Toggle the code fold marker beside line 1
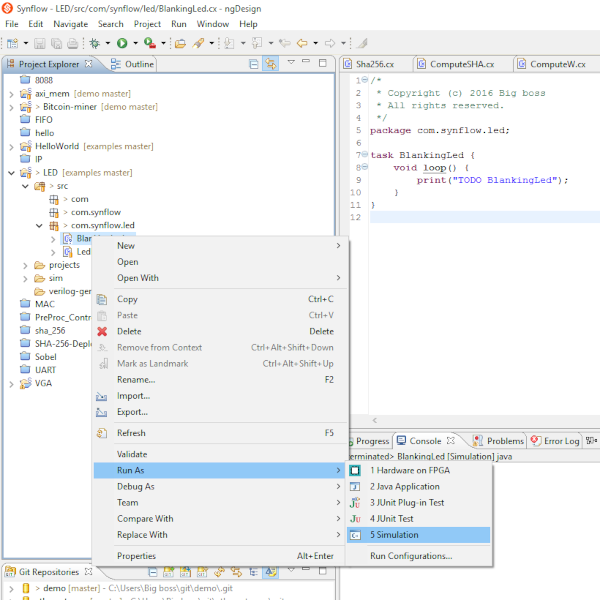This screenshot has height=600, width=600. click(x=364, y=80)
